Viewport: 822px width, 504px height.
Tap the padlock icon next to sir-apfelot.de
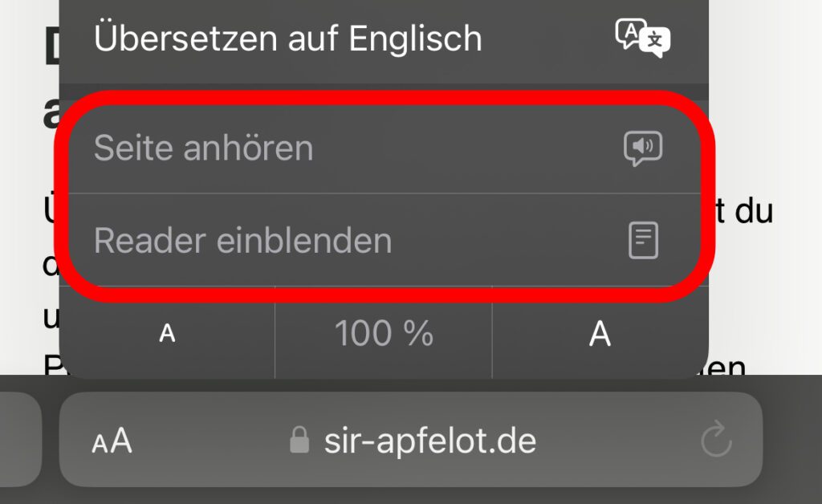coord(300,440)
